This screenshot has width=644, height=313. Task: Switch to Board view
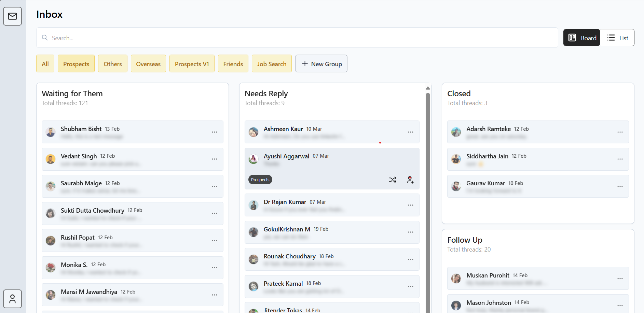click(x=582, y=38)
